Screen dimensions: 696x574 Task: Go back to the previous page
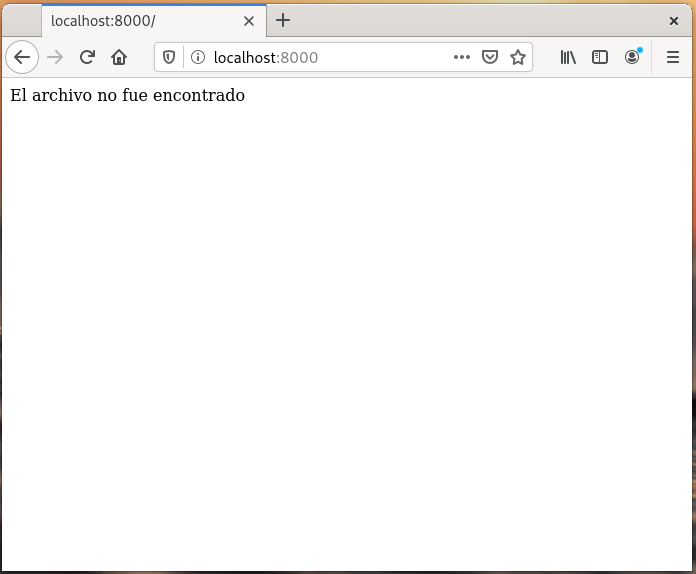click(22, 57)
